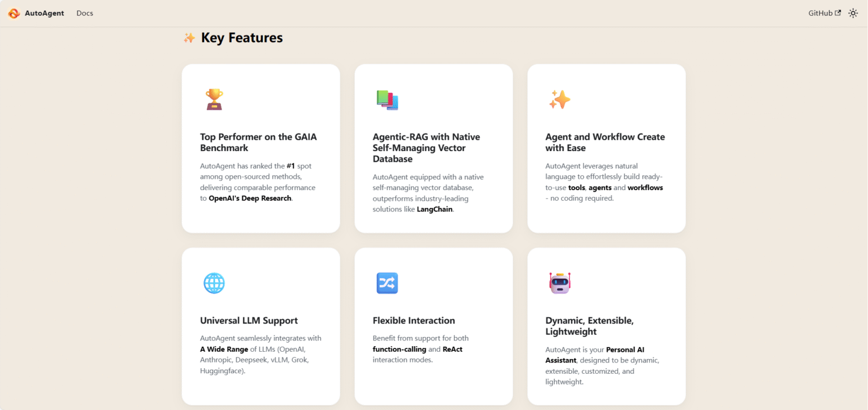This screenshot has height=410, width=868.
Task: Click the globe icon on Universal LLM Support
Action: click(214, 283)
